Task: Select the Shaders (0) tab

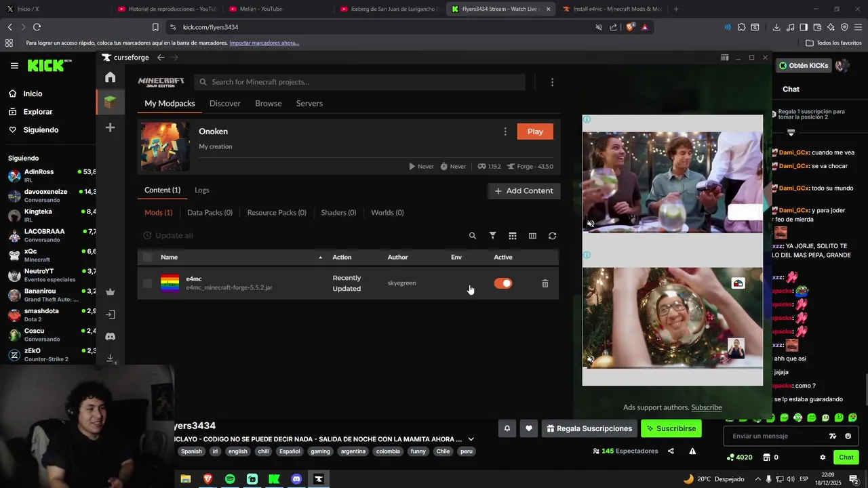Action: [x=338, y=213]
